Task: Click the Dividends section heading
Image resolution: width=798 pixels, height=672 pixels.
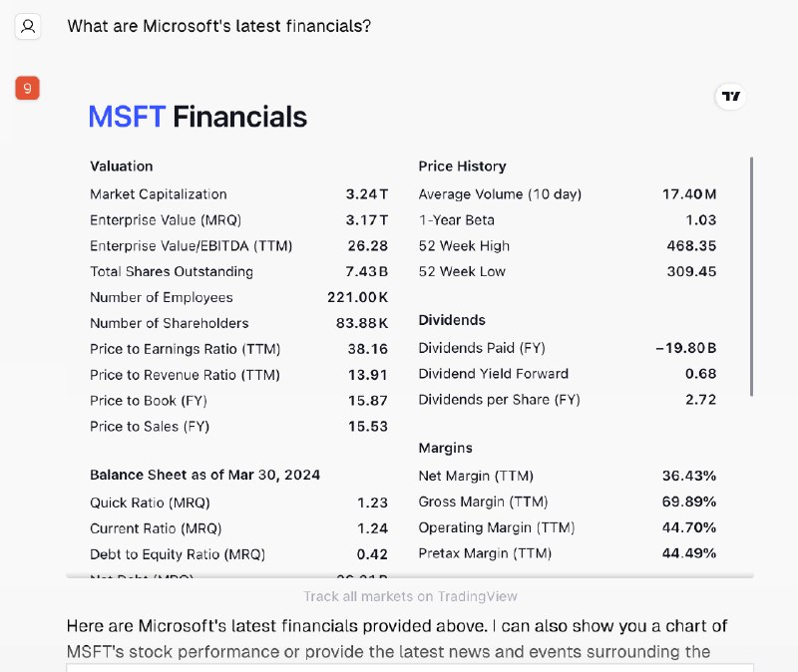Action: pos(452,320)
